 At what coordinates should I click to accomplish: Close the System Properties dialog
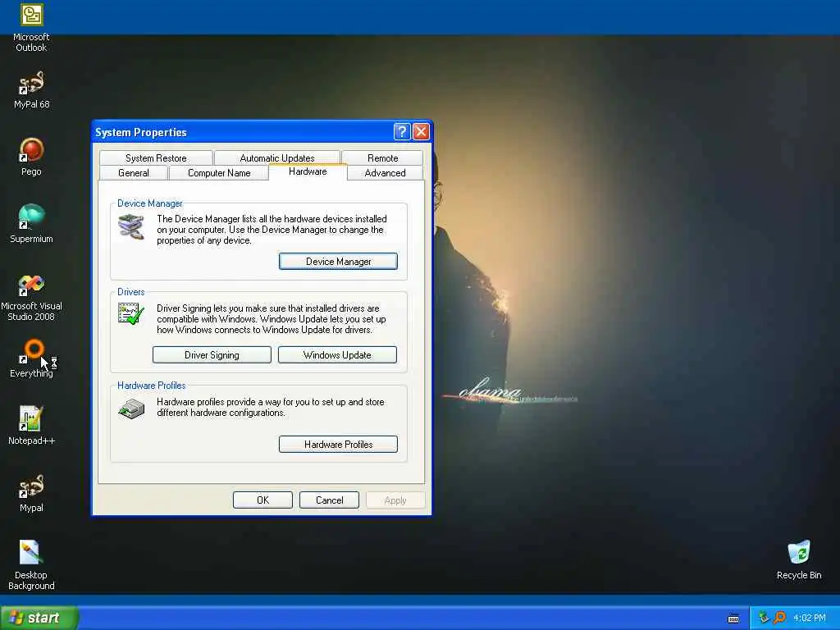[x=421, y=131]
